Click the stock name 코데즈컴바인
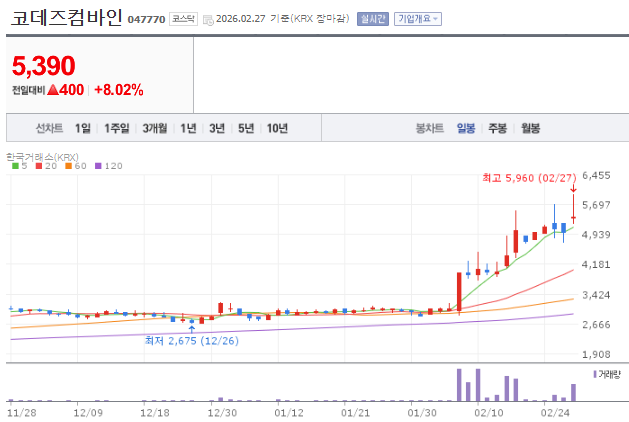The image size is (629, 422). 67,18
